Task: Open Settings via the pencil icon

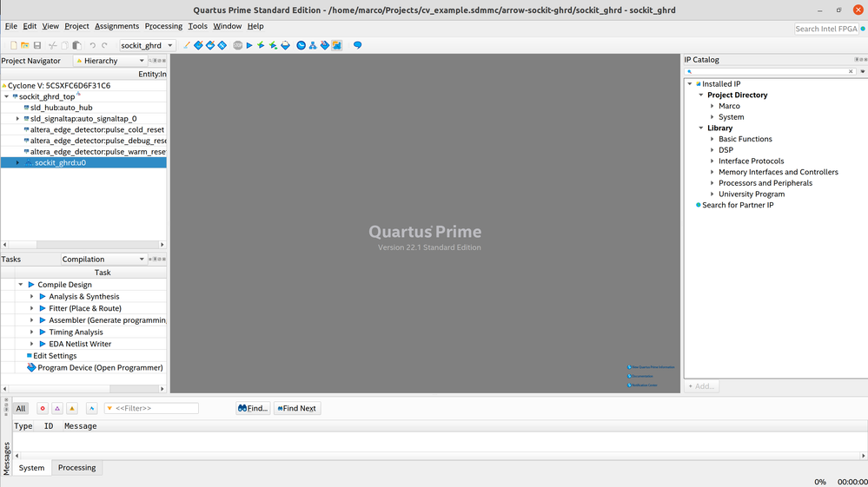Action: pyautogui.click(x=187, y=45)
